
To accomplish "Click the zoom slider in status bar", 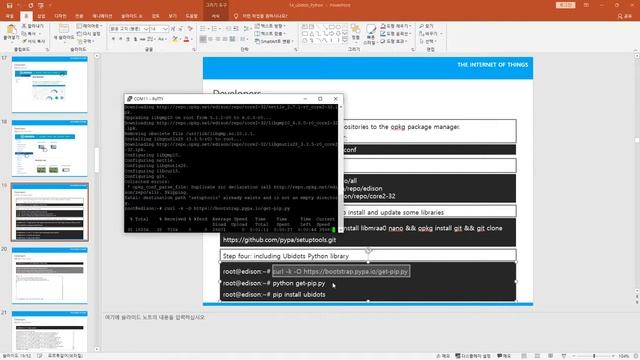I will (x=594, y=356).
